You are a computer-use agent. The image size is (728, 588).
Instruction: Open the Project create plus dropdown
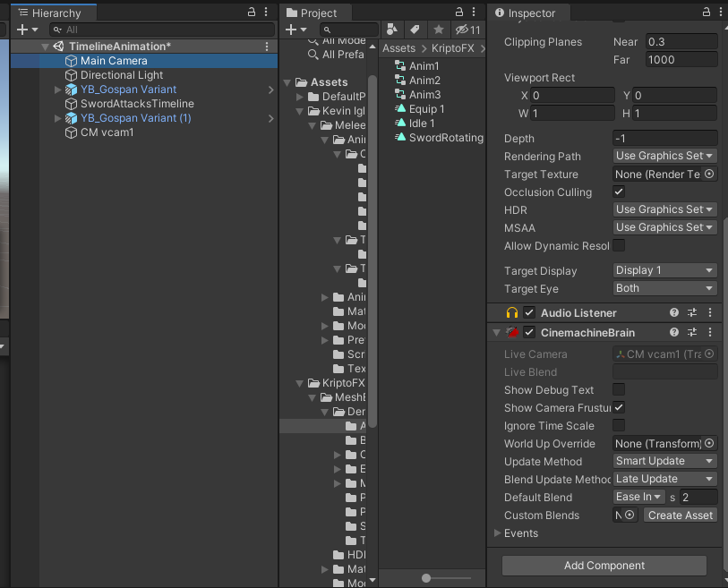point(295,30)
